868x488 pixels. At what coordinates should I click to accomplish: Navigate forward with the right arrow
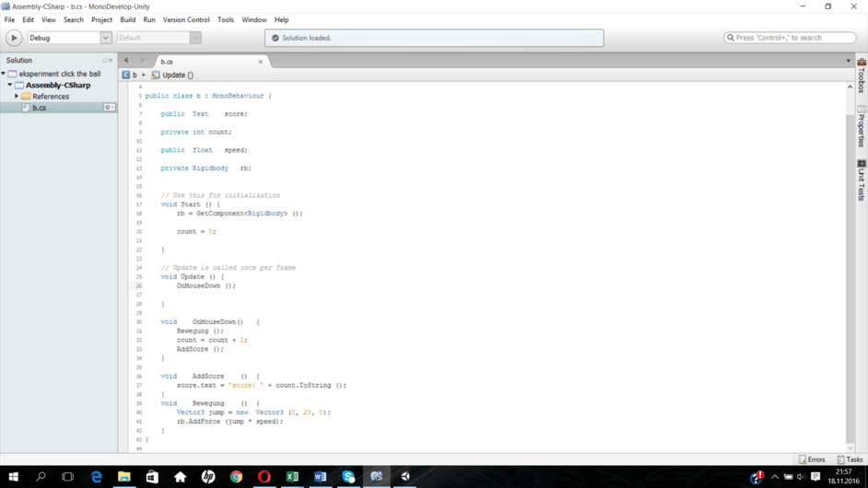(x=142, y=60)
